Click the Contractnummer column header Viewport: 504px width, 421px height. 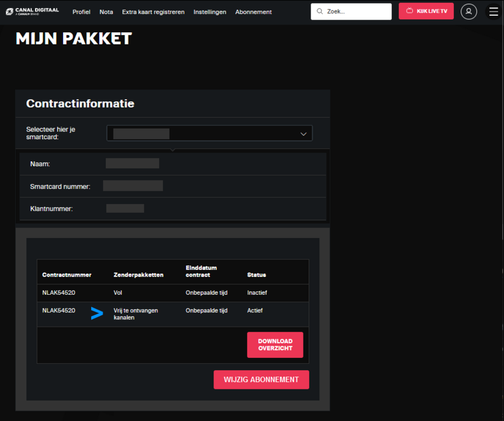point(67,275)
